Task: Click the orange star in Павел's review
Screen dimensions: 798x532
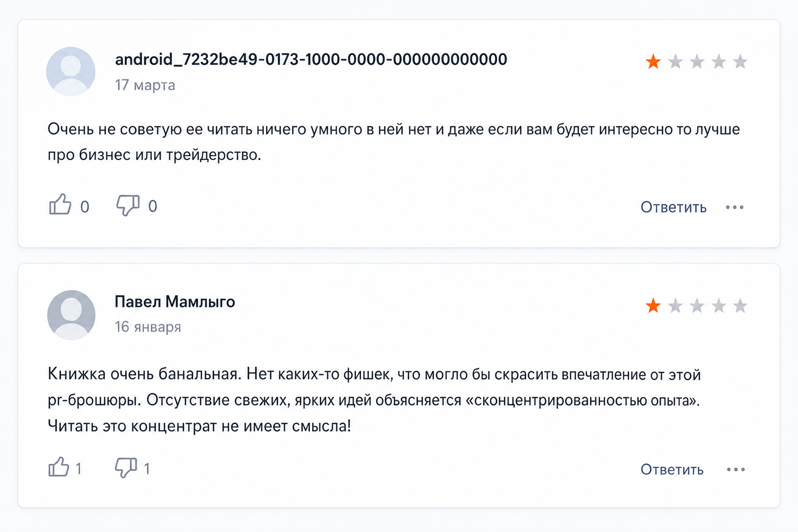Action: (x=653, y=305)
